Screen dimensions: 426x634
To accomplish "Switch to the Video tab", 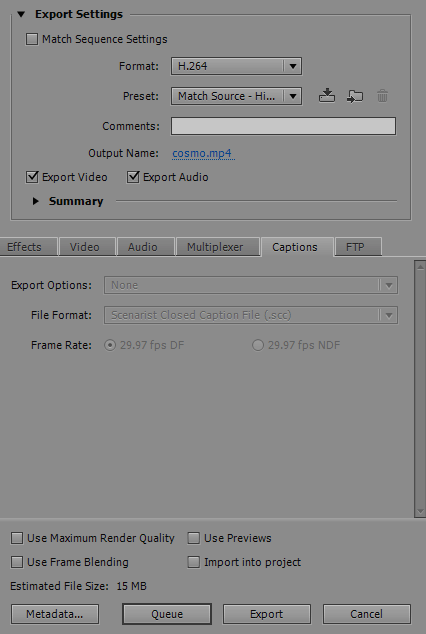I will coord(84,247).
